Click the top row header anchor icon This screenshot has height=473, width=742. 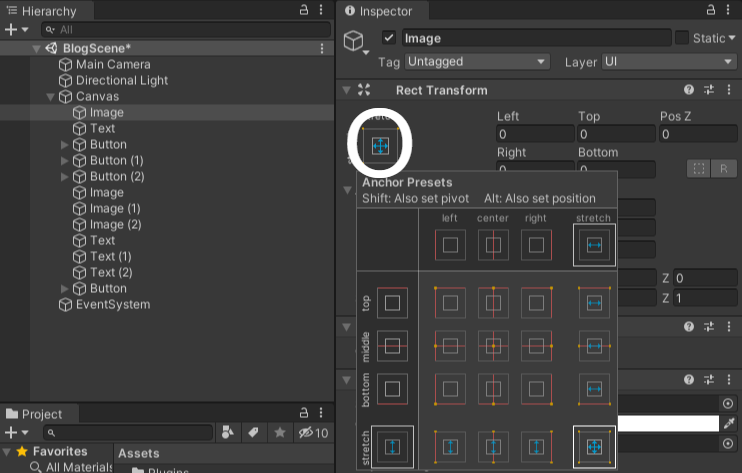click(x=392, y=303)
